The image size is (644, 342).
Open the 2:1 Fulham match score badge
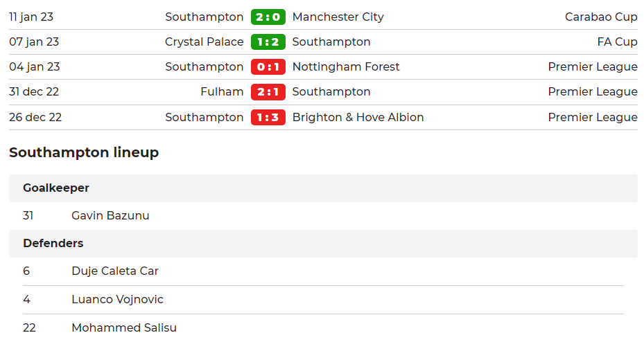coord(268,92)
